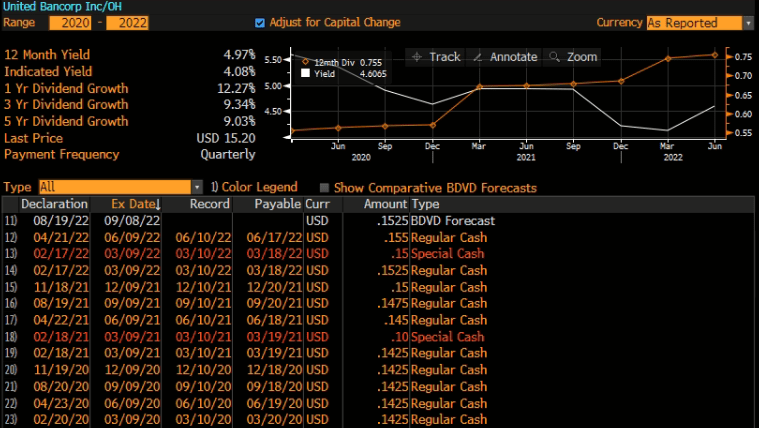
Task: Click the white Yield legend square
Action: pos(305,72)
